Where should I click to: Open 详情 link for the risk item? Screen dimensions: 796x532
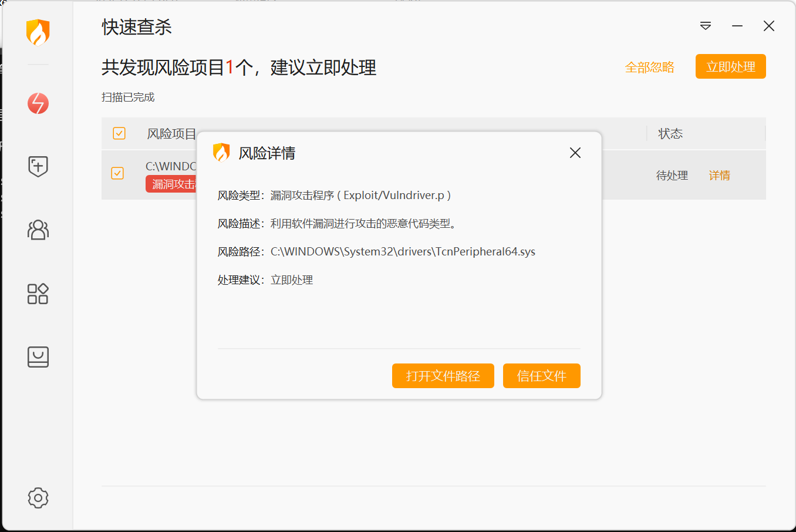click(720, 175)
